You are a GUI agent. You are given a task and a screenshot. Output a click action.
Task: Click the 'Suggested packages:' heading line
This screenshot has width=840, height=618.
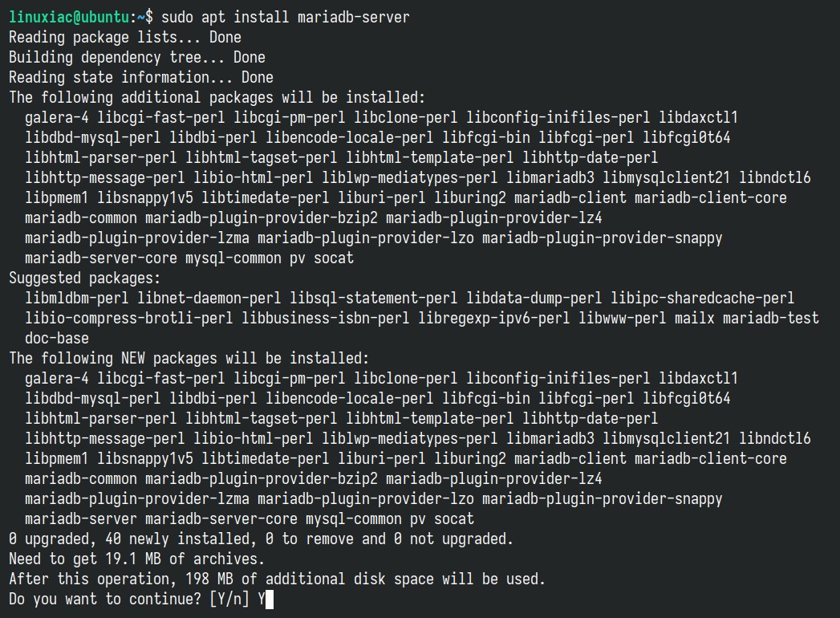[x=85, y=279]
